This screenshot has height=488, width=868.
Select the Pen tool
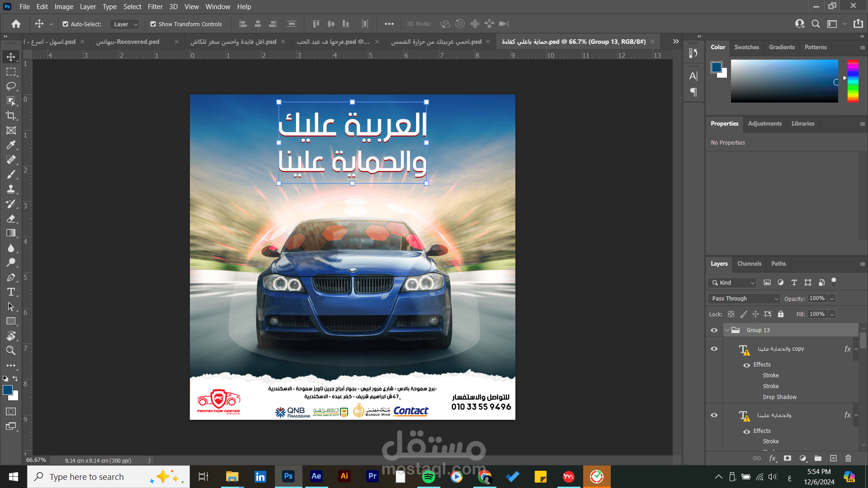click(x=11, y=277)
